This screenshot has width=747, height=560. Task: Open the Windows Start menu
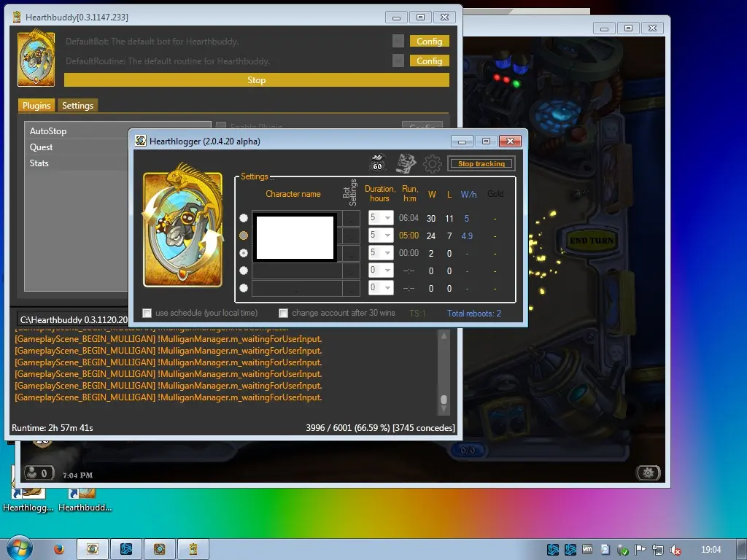point(18,548)
